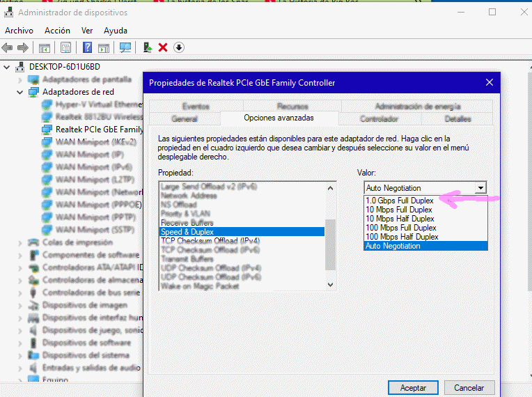Screen dimensions: 532x397
Task: Select Receive Buffers property
Action: click(242, 223)
